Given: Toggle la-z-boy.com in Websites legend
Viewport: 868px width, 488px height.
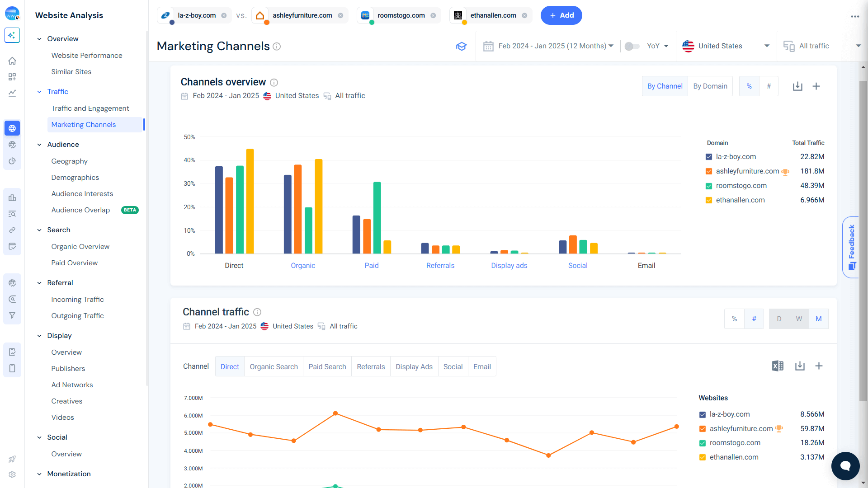Looking at the screenshot, I should click(703, 414).
